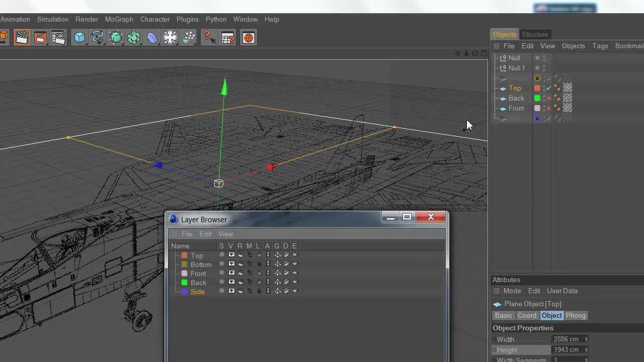Toggle Solo for Front layer

click(x=221, y=273)
